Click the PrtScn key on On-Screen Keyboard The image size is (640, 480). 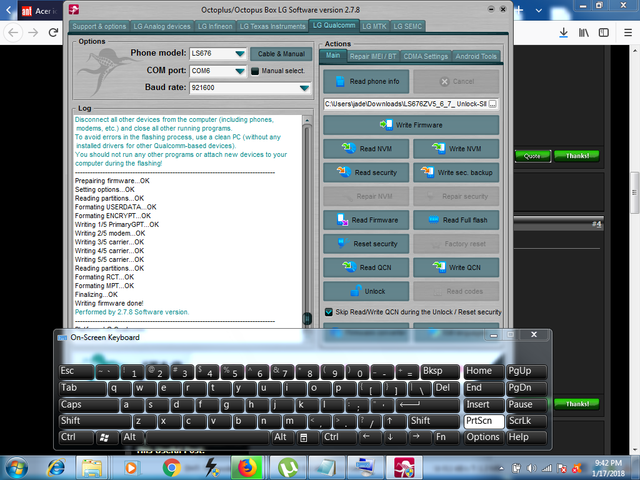coord(484,421)
